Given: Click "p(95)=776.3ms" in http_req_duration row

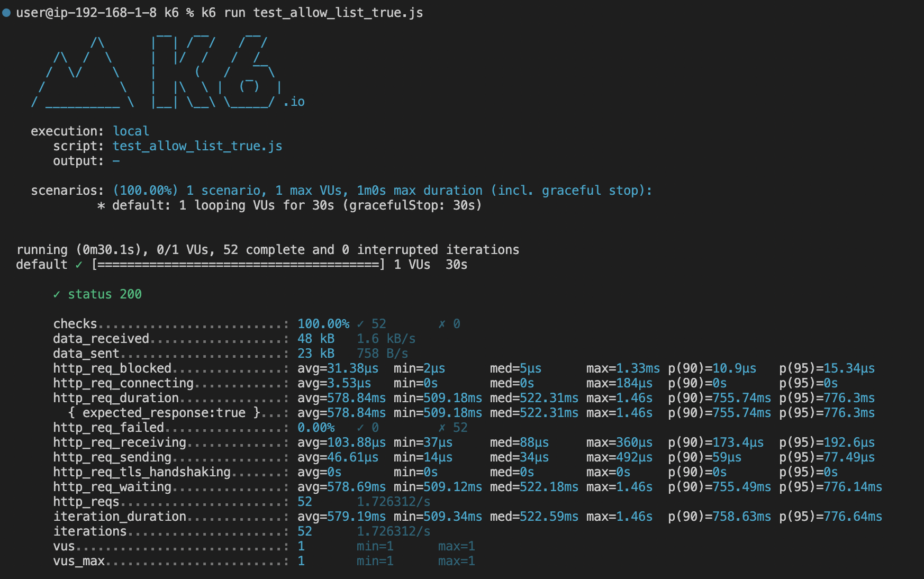Looking at the screenshot, I should [827, 398].
